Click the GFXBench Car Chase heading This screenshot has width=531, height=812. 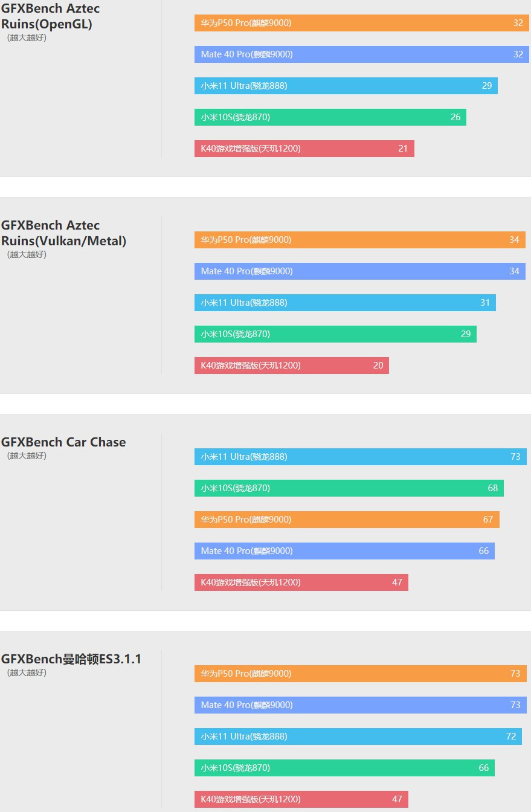(63, 442)
